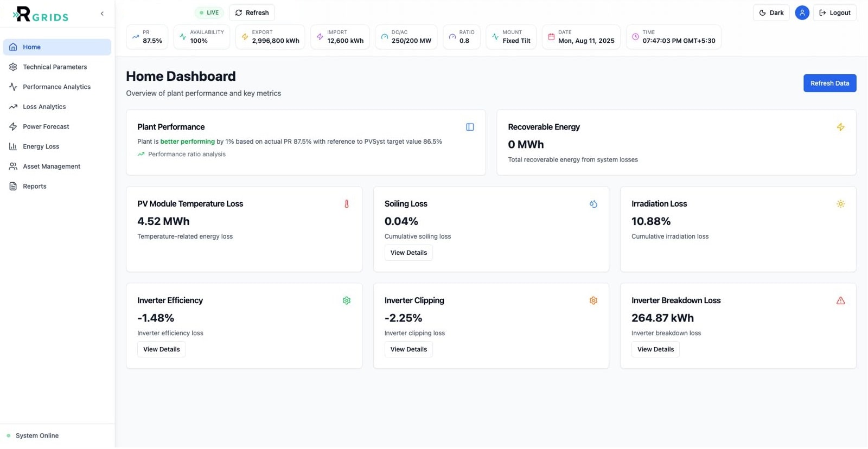Go to Power Forecast page
Image resolution: width=868 pixels, height=449 pixels.
click(x=46, y=126)
